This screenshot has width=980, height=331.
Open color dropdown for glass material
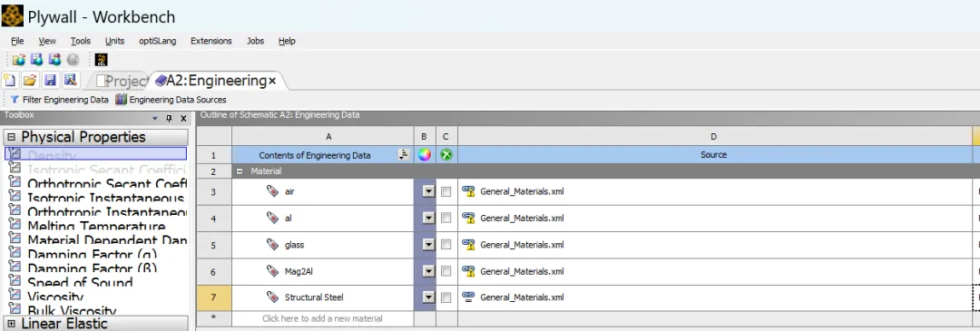[428, 245]
